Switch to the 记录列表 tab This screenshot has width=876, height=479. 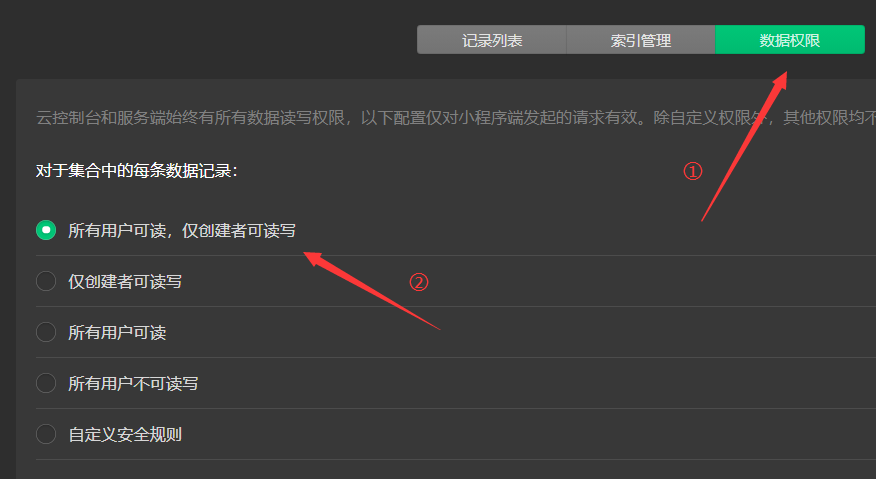pos(492,40)
